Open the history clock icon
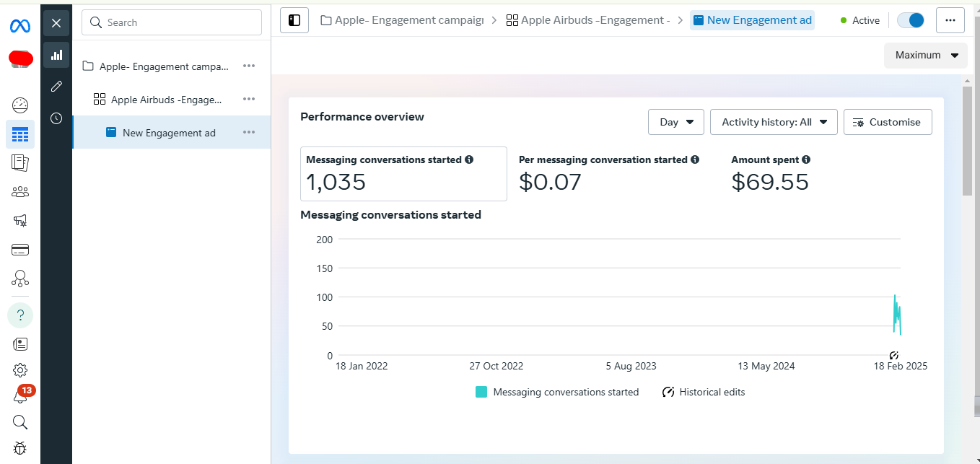 pyautogui.click(x=56, y=118)
